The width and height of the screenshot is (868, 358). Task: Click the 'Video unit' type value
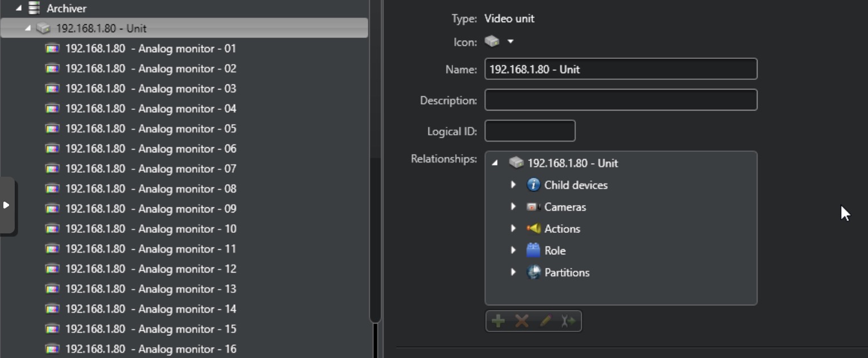coord(509,19)
